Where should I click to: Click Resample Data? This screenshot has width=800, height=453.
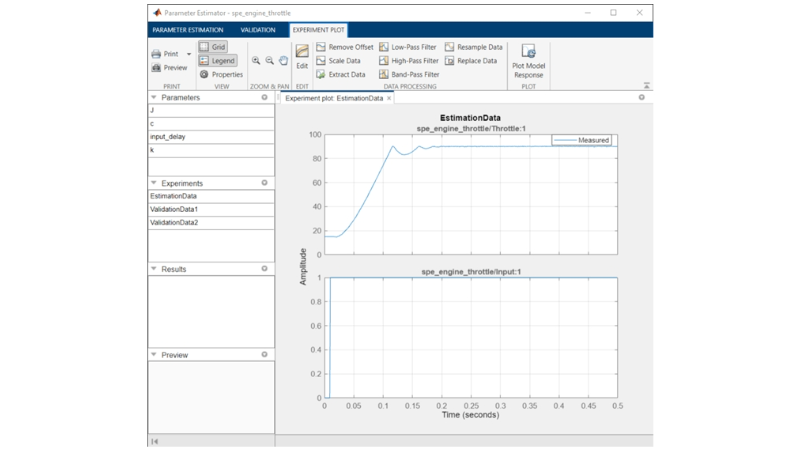[473, 47]
